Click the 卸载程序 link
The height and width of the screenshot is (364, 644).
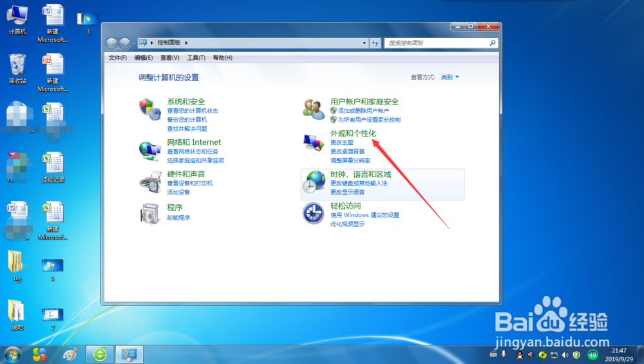[x=178, y=218]
